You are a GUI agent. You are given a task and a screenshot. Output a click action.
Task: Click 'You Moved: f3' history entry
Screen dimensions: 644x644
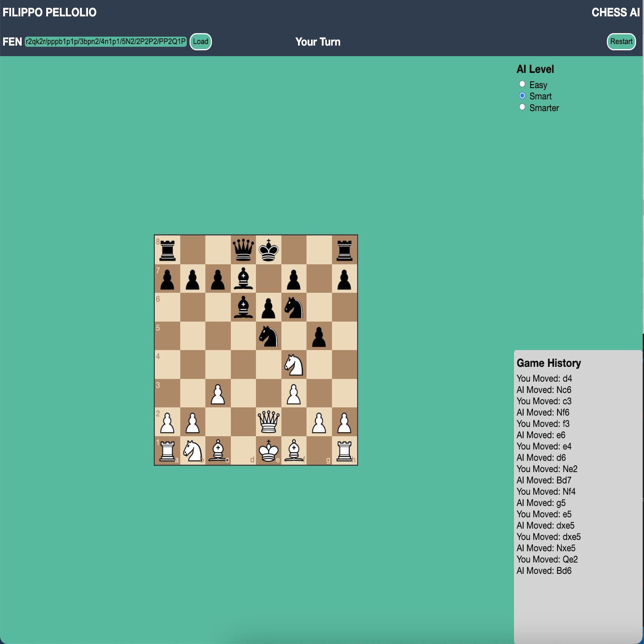coord(543,424)
